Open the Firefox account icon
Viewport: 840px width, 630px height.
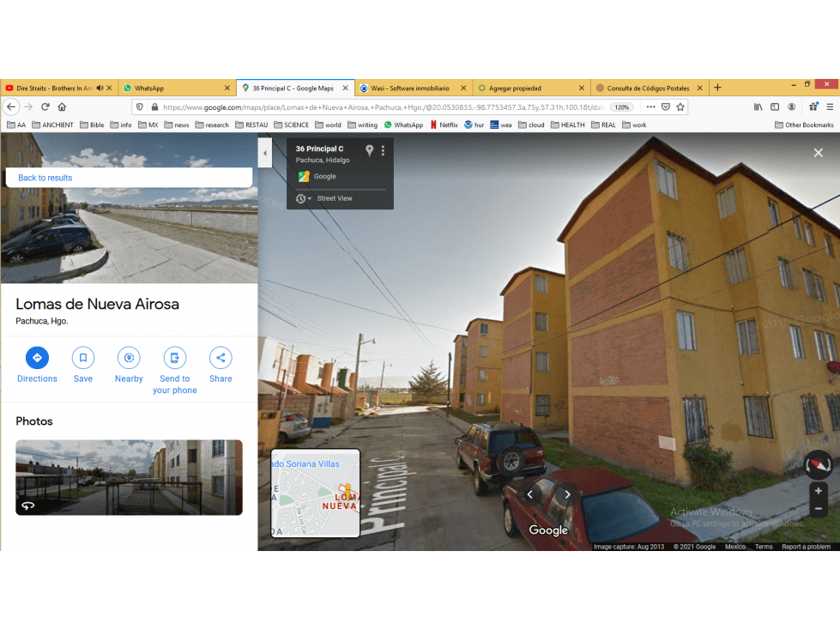[791, 106]
